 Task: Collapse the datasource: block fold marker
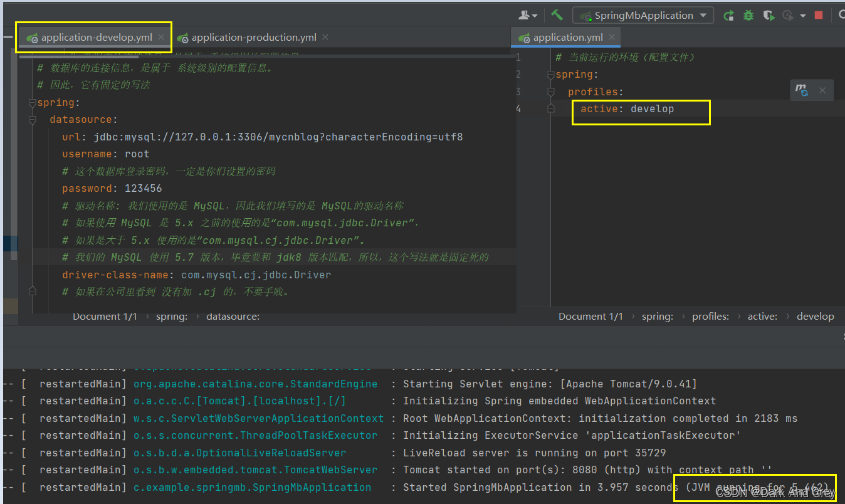coord(33,120)
